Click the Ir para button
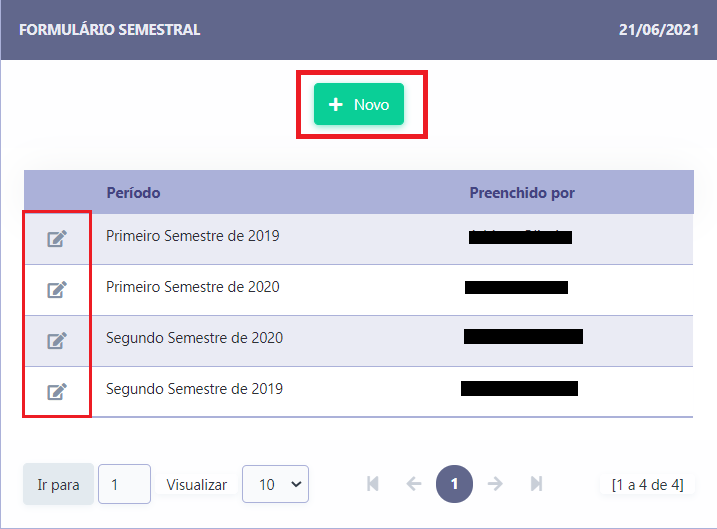 click(x=59, y=484)
